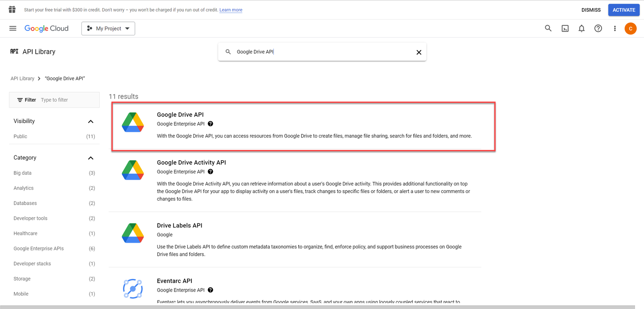Image resolution: width=644 pixels, height=309 pixels.
Task: Open the Drive Labels API result
Action: point(179,225)
